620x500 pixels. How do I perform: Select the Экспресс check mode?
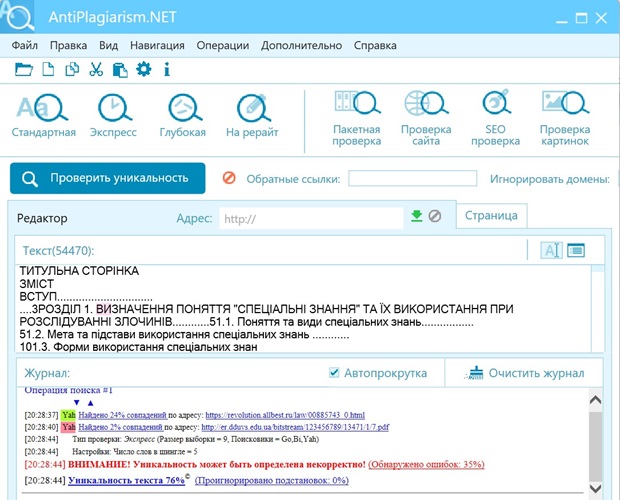113,116
